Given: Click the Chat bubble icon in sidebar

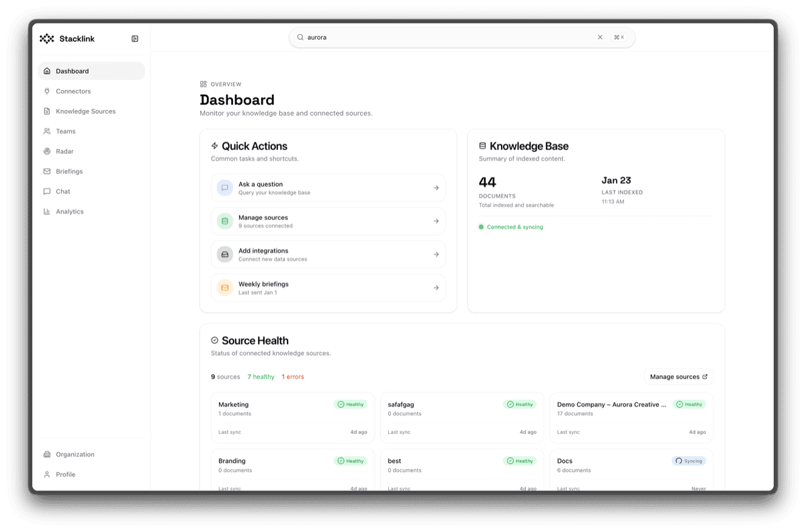Looking at the screenshot, I should tap(46, 191).
